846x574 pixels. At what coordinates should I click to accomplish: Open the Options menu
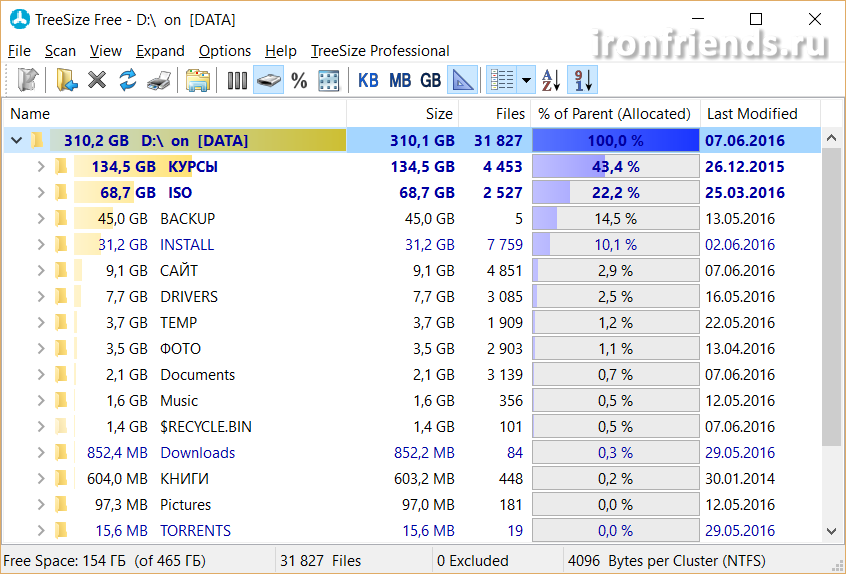point(225,51)
